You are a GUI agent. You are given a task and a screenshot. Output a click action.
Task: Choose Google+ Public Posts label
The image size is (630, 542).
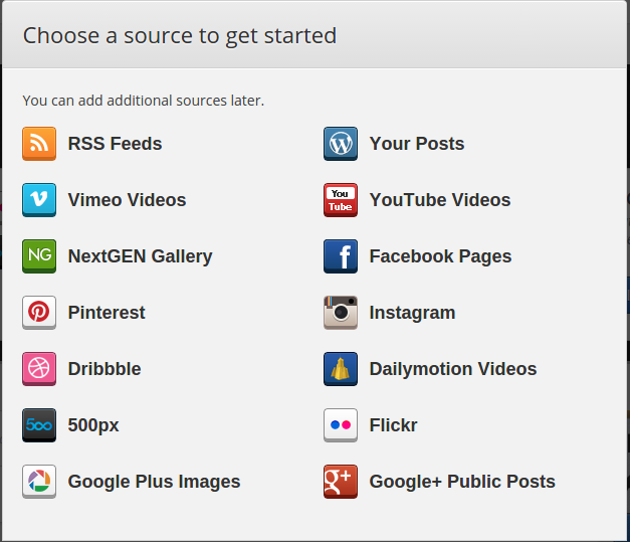(x=462, y=482)
